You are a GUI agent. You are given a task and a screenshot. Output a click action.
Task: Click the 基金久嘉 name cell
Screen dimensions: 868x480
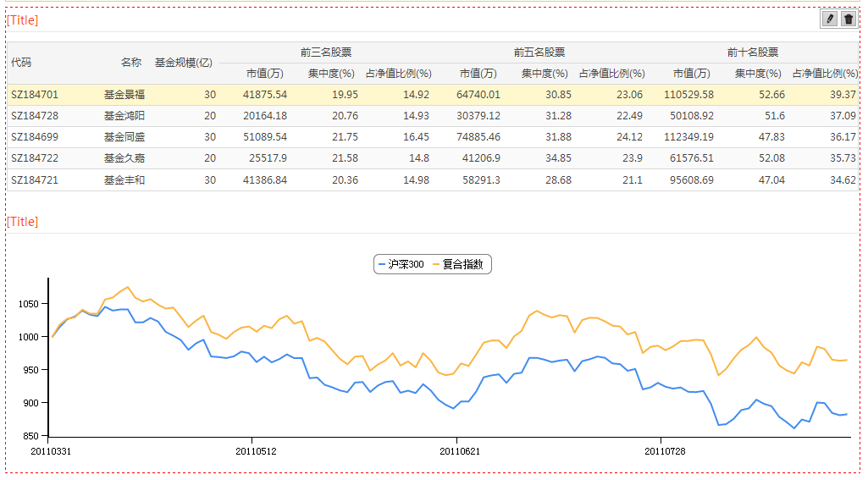point(124,158)
